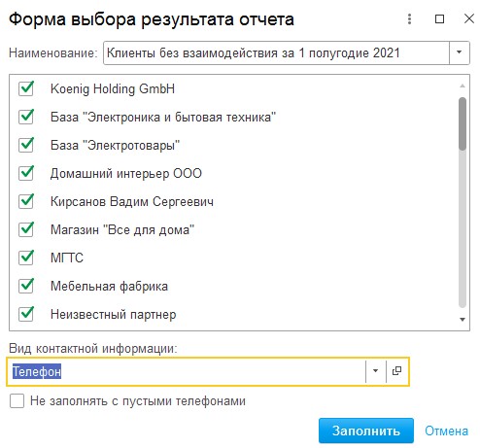The image size is (480, 448).
Task: Click the Заполнить button
Action: [366, 431]
